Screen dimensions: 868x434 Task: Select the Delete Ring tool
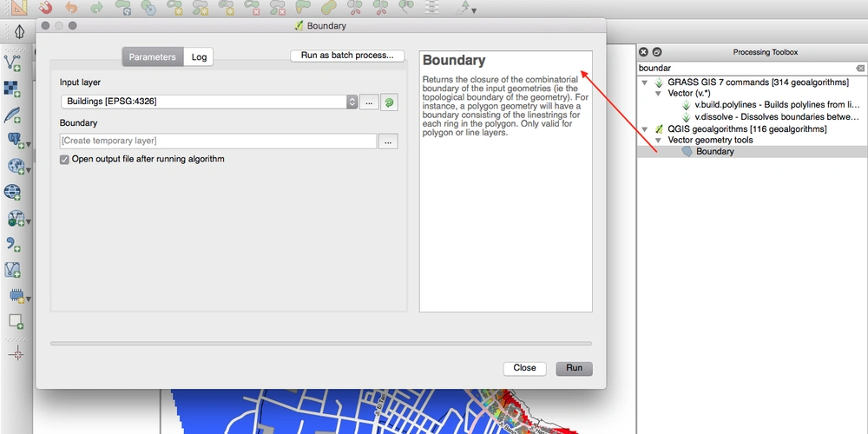[252, 7]
